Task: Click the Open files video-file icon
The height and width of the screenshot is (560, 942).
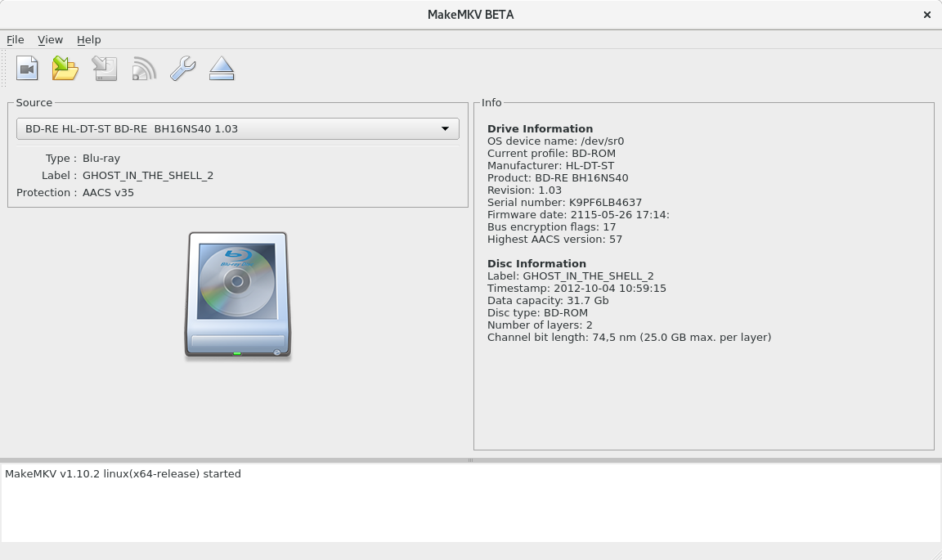Action: point(27,69)
